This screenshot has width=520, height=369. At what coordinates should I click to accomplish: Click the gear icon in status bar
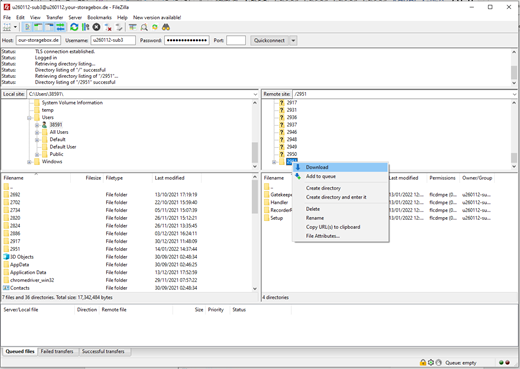(x=431, y=362)
